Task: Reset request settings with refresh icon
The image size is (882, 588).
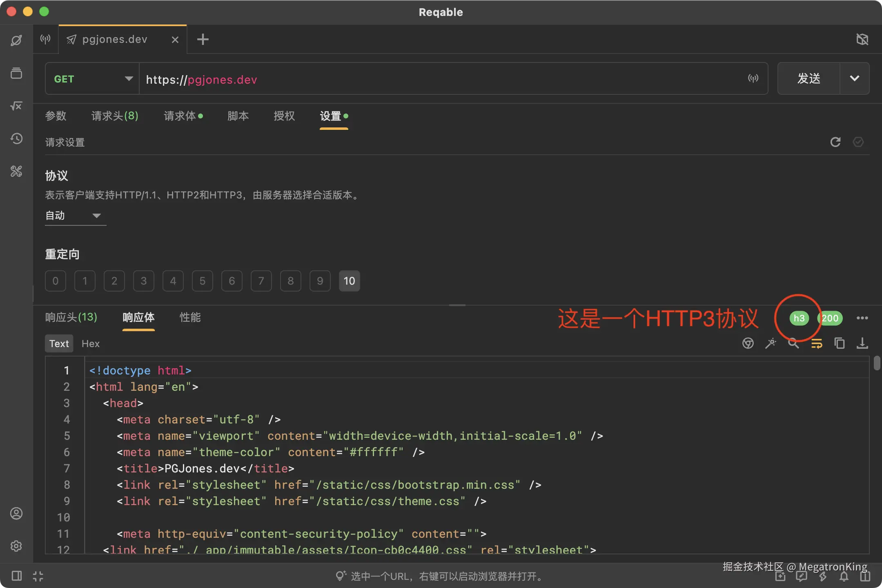Action: pos(835,142)
